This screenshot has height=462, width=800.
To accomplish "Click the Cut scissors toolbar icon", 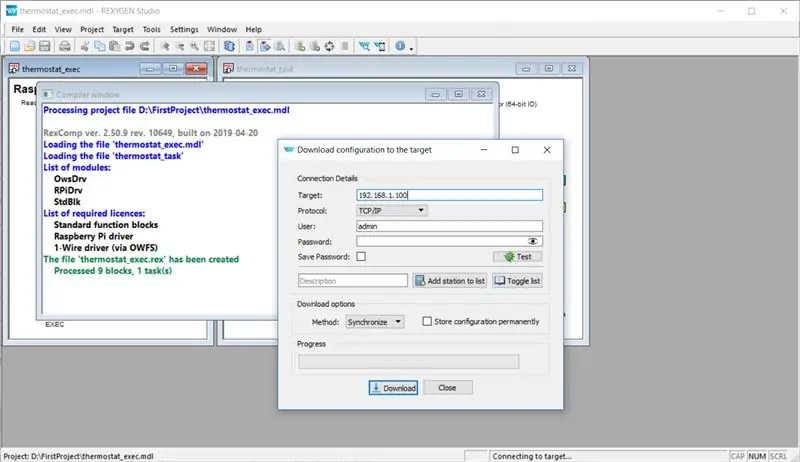I will coord(85,46).
